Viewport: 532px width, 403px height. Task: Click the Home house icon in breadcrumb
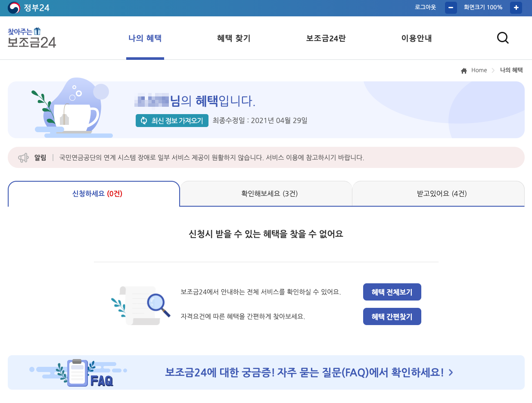pos(464,71)
